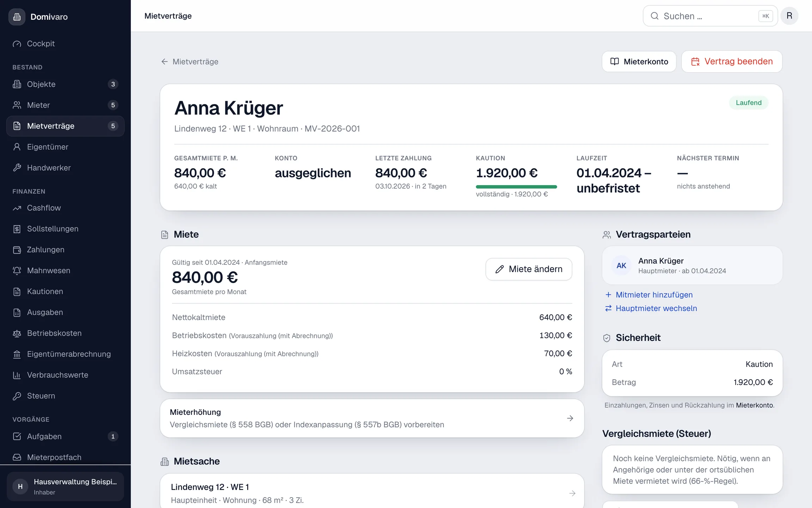The height and width of the screenshot is (508, 812).
Task: Click the Eigentümer person icon
Action: click(x=17, y=147)
